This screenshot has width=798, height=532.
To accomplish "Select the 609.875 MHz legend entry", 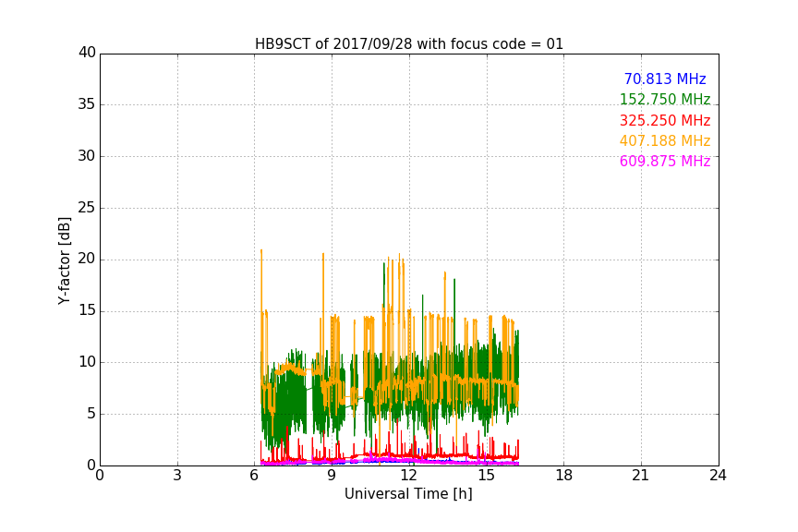I will (665, 161).
